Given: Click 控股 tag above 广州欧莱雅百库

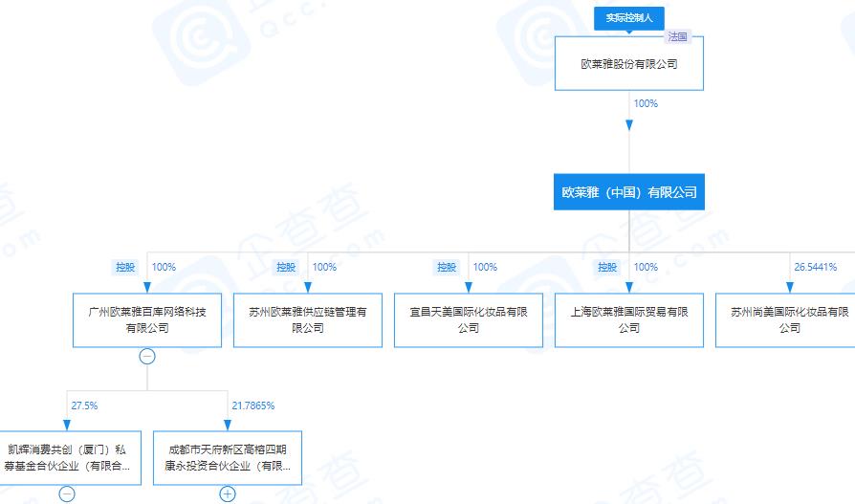Looking at the screenshot, I should click(x=125, y=267).
